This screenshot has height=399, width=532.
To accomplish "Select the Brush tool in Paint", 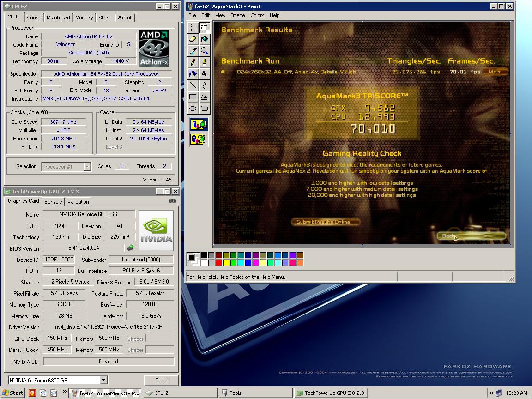I will click(204, 62).
